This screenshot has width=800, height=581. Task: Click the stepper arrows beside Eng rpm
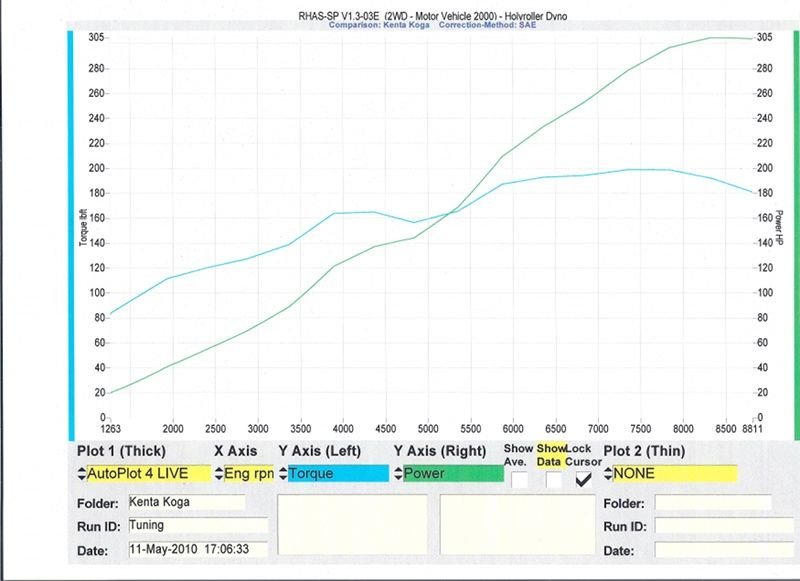click(x=219, y=473)
